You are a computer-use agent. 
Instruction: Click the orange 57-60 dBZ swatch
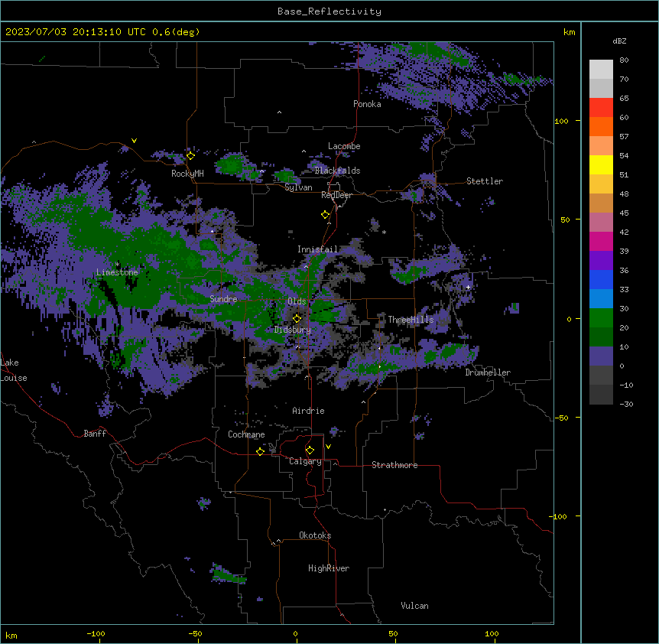click(601, 126)
